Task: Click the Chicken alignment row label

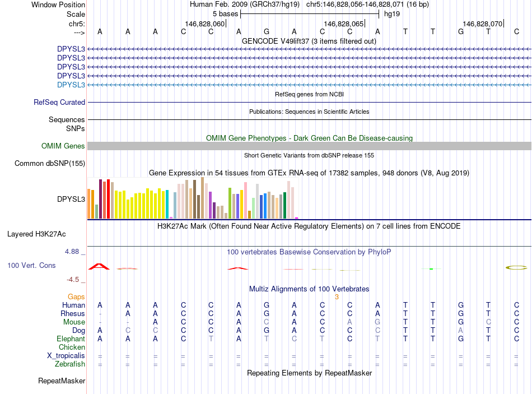Action: tap(72, 347)
